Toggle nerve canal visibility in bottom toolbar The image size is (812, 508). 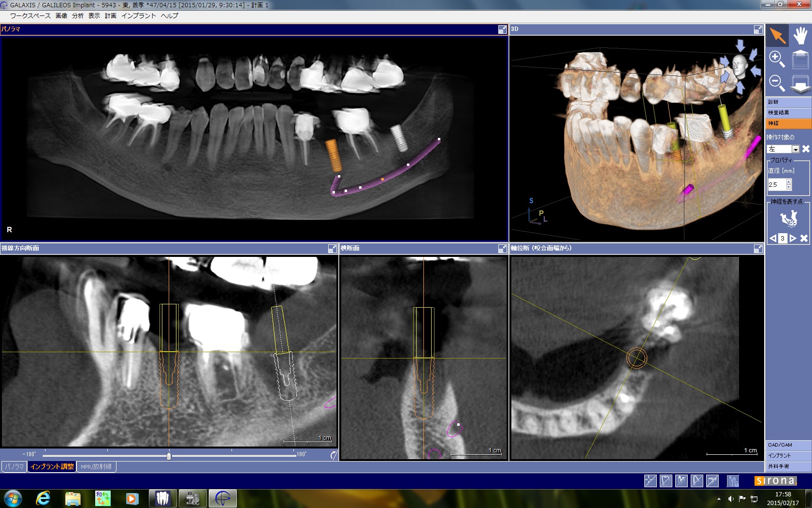696,481
